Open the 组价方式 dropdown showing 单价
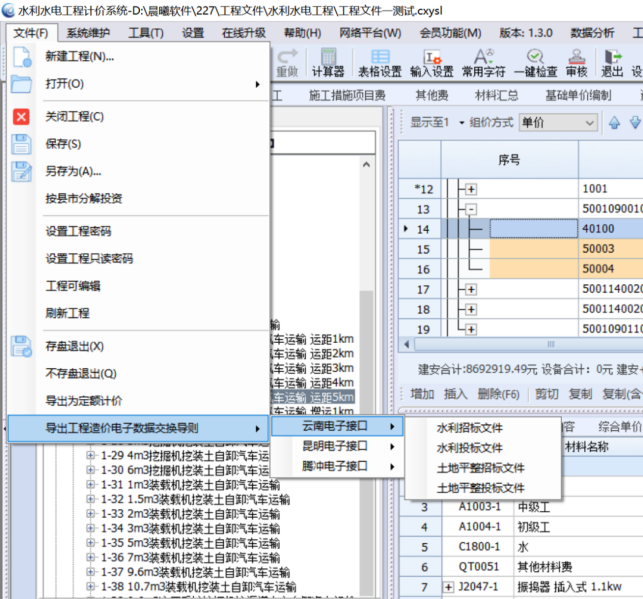643x599 pixels. click(x=555, y=123)
